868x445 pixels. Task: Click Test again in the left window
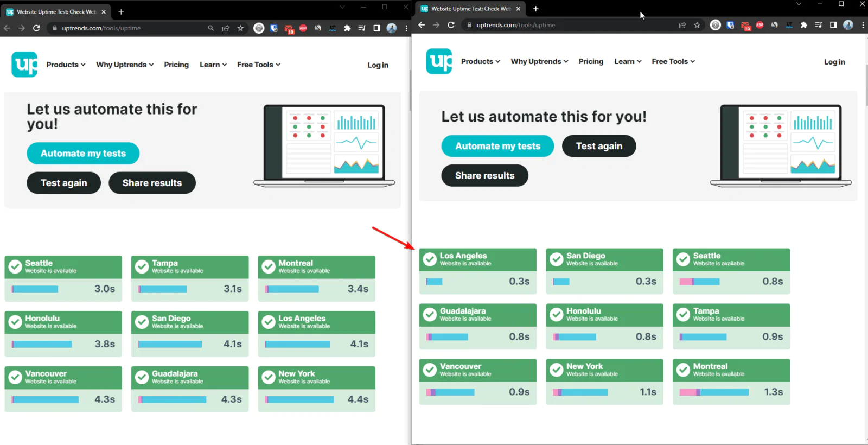[63, 183]
